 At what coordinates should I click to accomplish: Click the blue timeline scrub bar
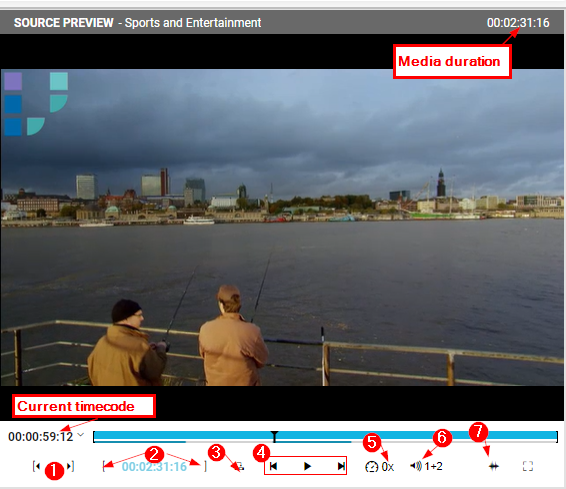pos(325,435)
